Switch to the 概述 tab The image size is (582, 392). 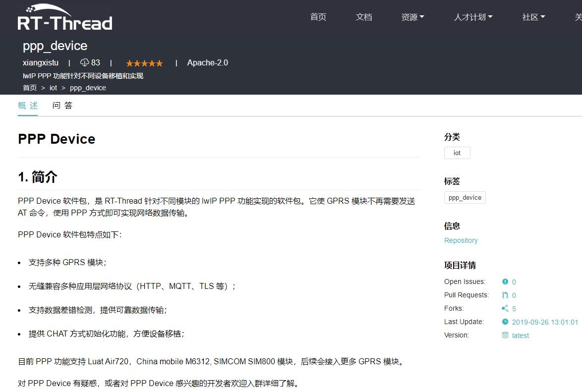(28, 106)
